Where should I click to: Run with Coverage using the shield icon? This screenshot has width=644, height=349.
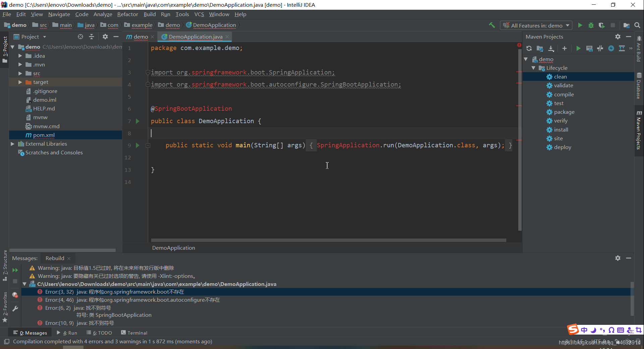coord(602,25)
